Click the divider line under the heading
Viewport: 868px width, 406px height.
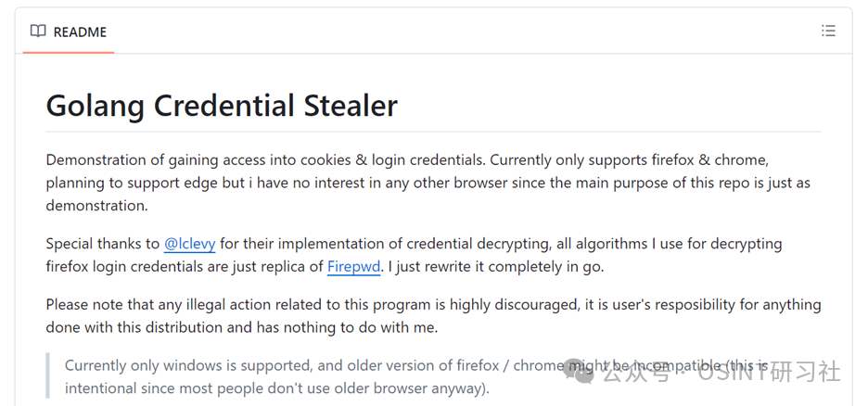[433, 132]
